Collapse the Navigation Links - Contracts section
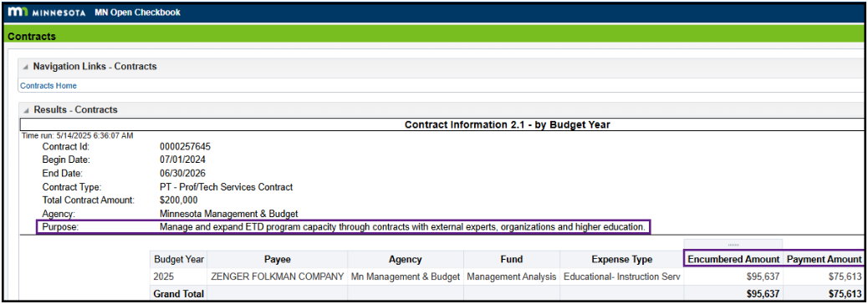 25,67
